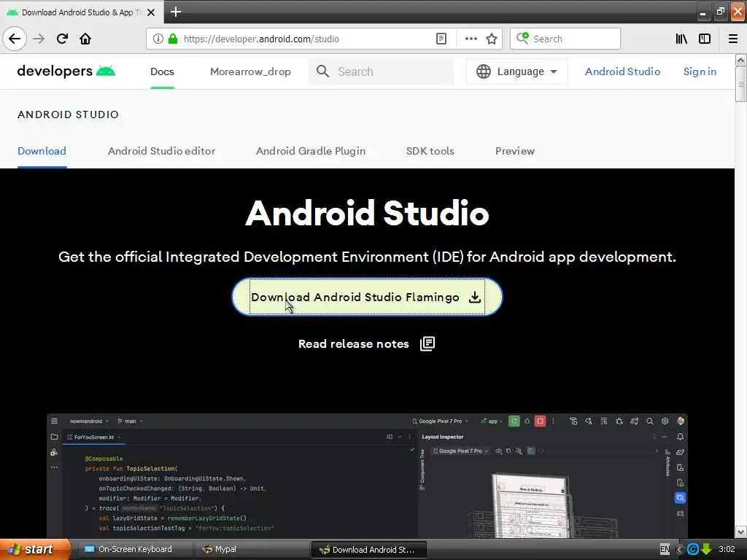Close the Download Android Studio tab
This screenshot has height=560, width=747.
(151, 12)
